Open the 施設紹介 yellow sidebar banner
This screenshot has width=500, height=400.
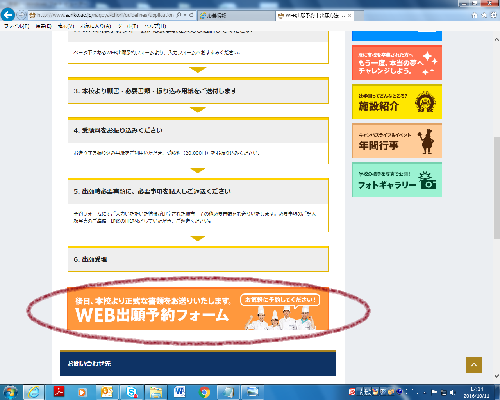pos(397,102)
